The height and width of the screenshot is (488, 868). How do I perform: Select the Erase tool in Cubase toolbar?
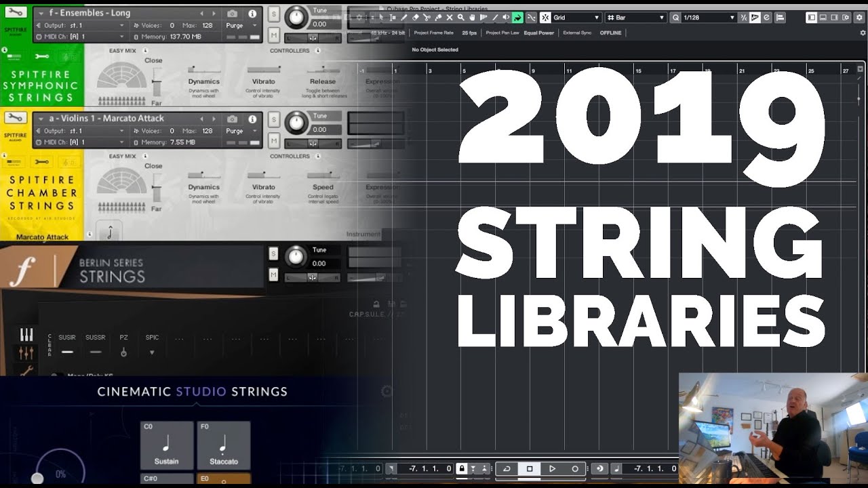point(415,18)
